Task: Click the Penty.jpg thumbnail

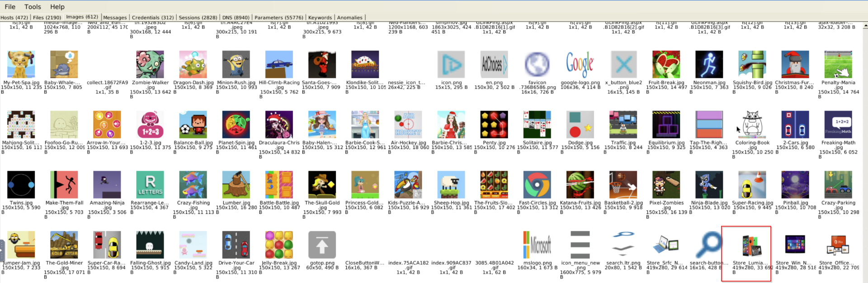Action: coord(494,125)
